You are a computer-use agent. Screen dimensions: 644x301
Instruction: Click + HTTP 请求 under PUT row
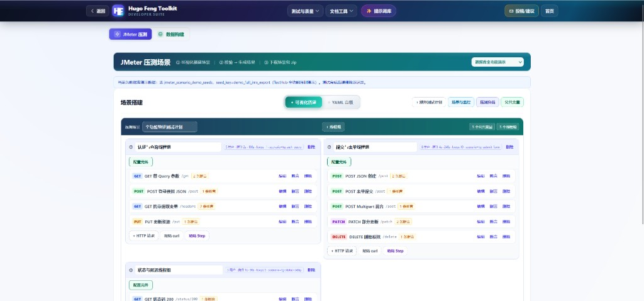click(x=144, y=236)
